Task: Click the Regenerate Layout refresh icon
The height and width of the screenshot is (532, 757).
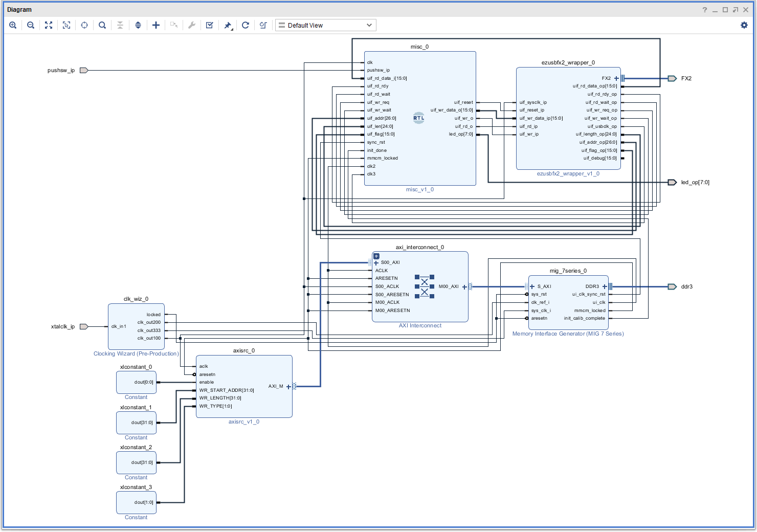Action: click(246, 25)
